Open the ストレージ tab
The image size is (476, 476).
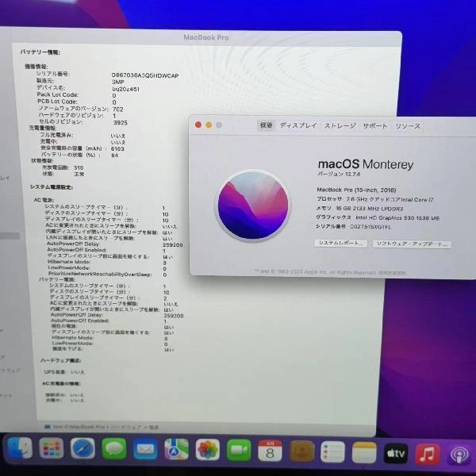(340, 125)
